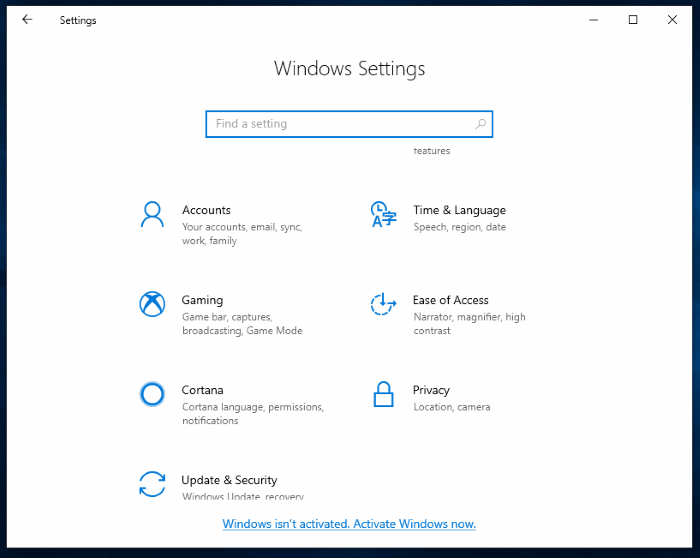This screenshot has width=700, height=558.
Task: Select the Update & Security heading
Action: (229, 480)
